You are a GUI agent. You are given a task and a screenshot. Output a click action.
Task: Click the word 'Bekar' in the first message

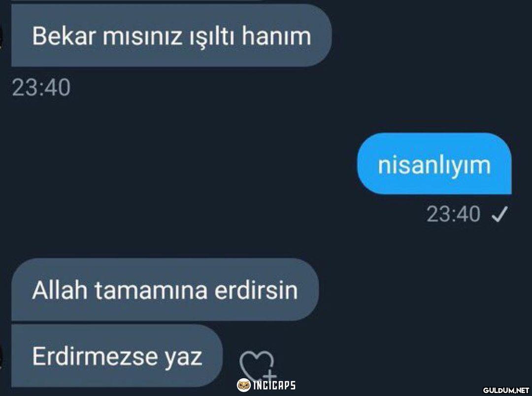click(x=64, y=36)
